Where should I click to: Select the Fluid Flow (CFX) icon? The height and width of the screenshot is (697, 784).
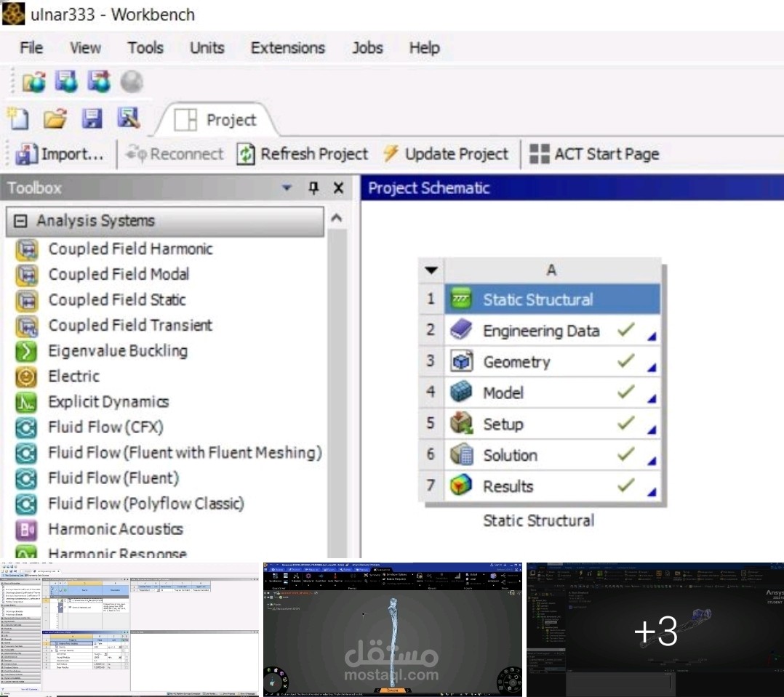26,427
